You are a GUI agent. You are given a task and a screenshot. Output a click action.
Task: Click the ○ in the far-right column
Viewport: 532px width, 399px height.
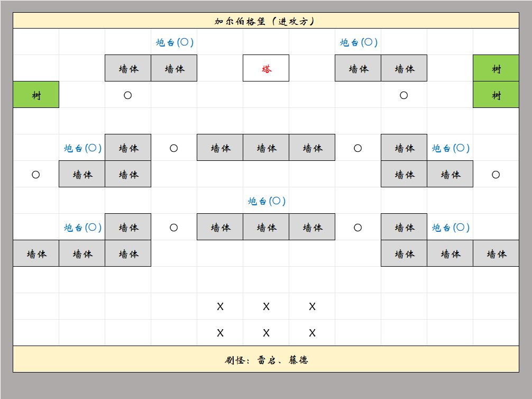[x=496, y=175]
